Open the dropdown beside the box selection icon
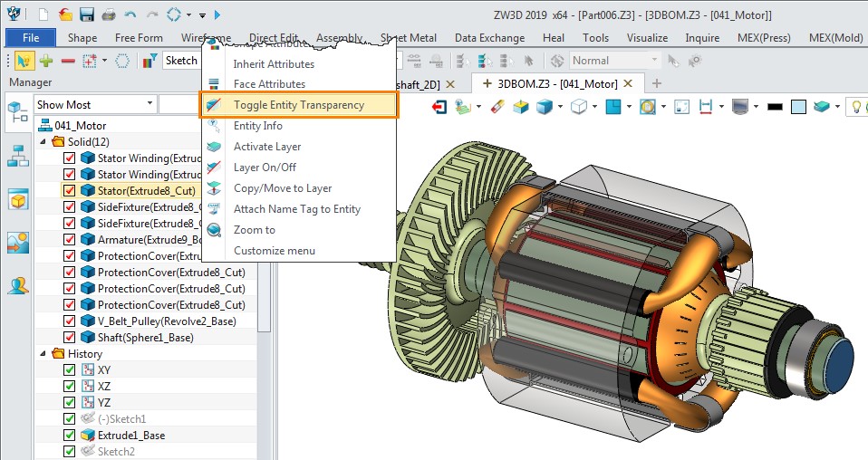 (x=104, y=61)
